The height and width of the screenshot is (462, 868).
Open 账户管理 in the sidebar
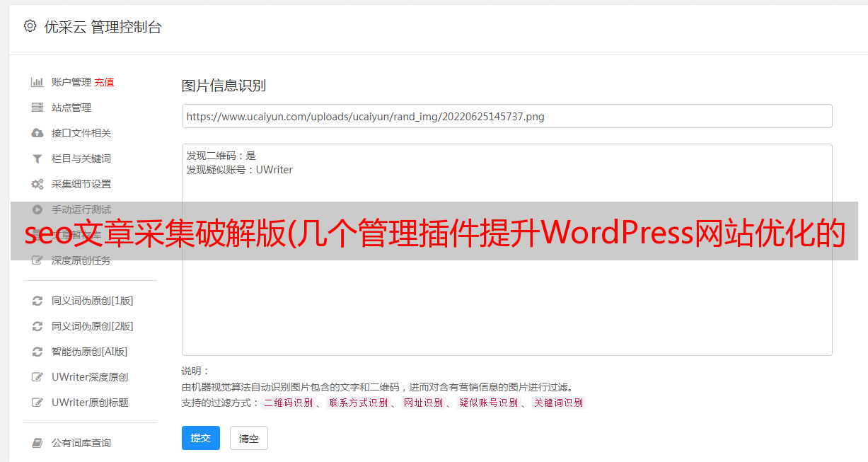(x=71, y=82)
